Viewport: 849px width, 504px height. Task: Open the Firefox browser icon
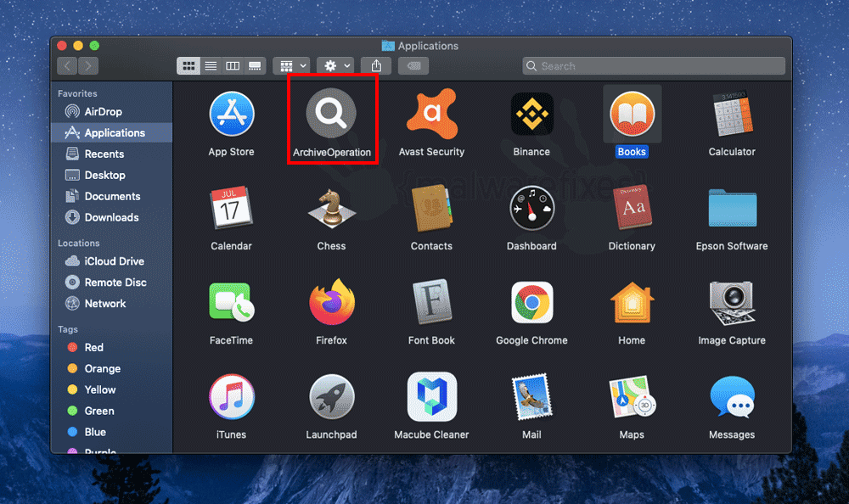[x=331, y=302]
